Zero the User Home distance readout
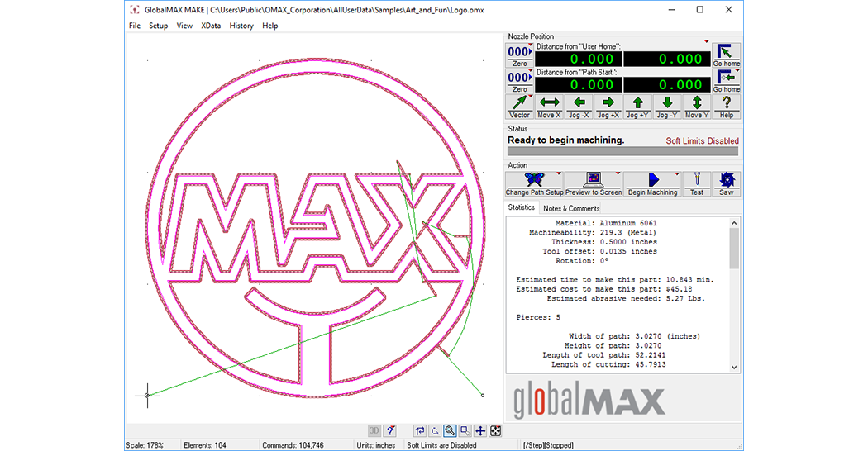The width and height of the screenshot is (868, 451). pyautogui.click(x=519, y=55)
